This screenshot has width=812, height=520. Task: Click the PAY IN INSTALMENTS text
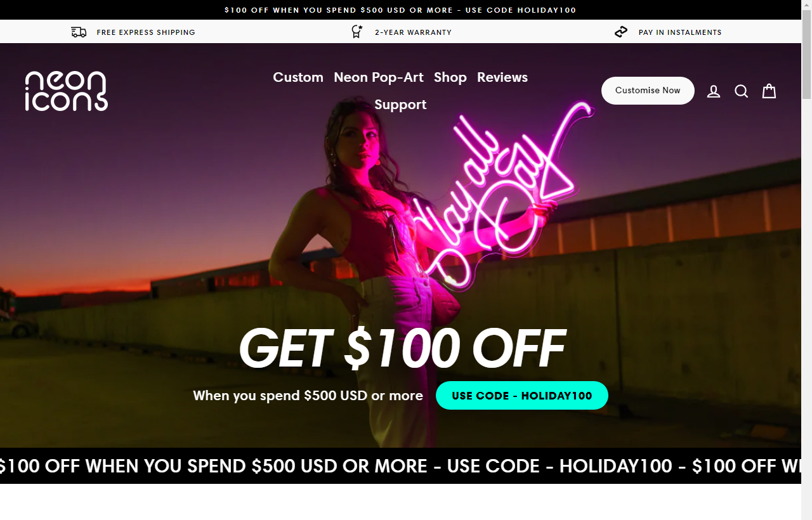(x=680, y=32)
